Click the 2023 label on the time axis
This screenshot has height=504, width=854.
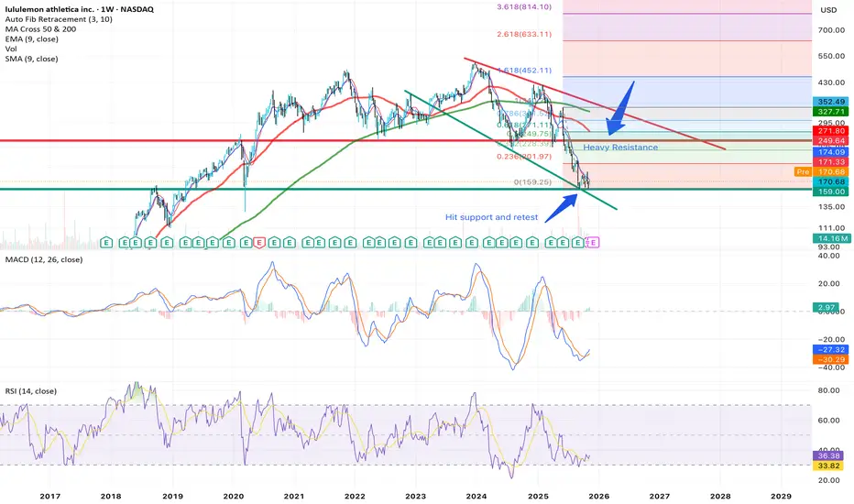(x=416, y=496)
